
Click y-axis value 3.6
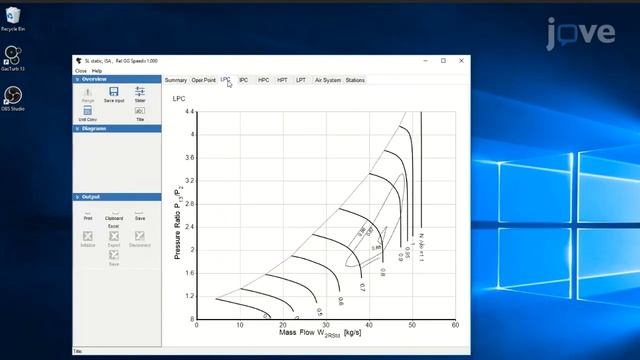tap(190, 158)
